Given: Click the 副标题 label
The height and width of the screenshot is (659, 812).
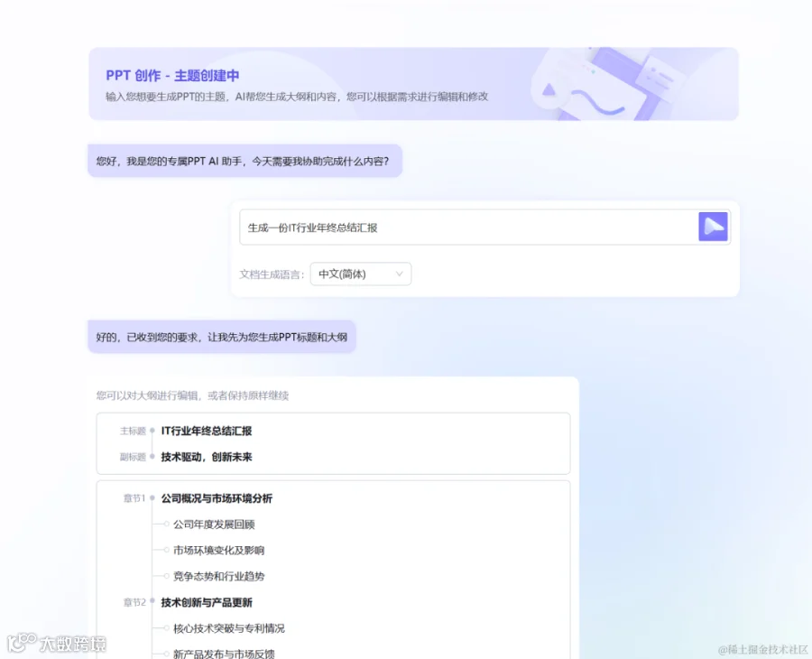Looking at the screenshot, I should [x=134, y=457].
